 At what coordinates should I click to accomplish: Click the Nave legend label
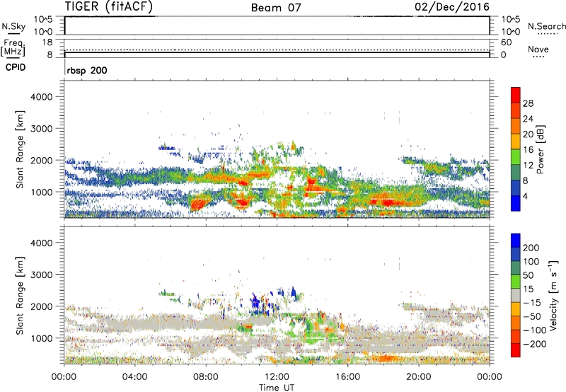[538, 49]
